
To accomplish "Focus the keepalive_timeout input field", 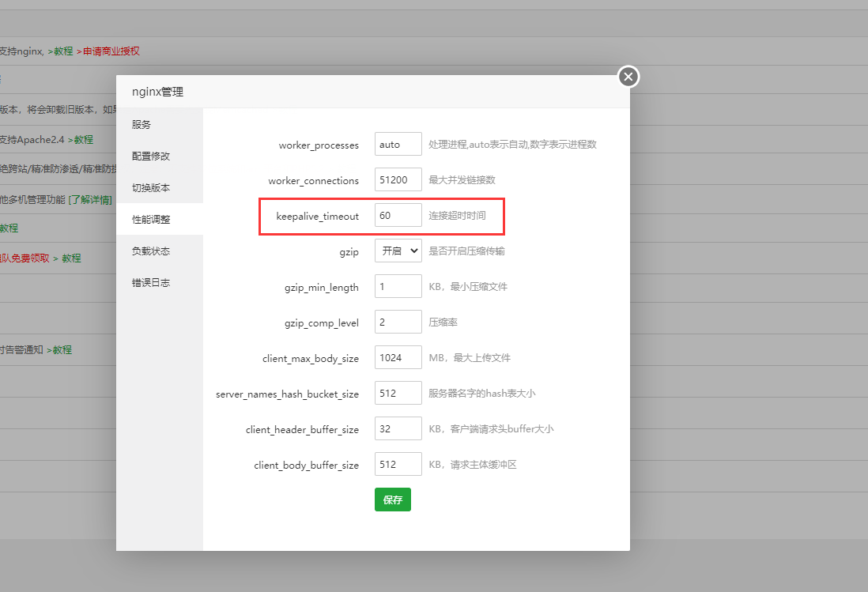I will [x=398, y=215].
